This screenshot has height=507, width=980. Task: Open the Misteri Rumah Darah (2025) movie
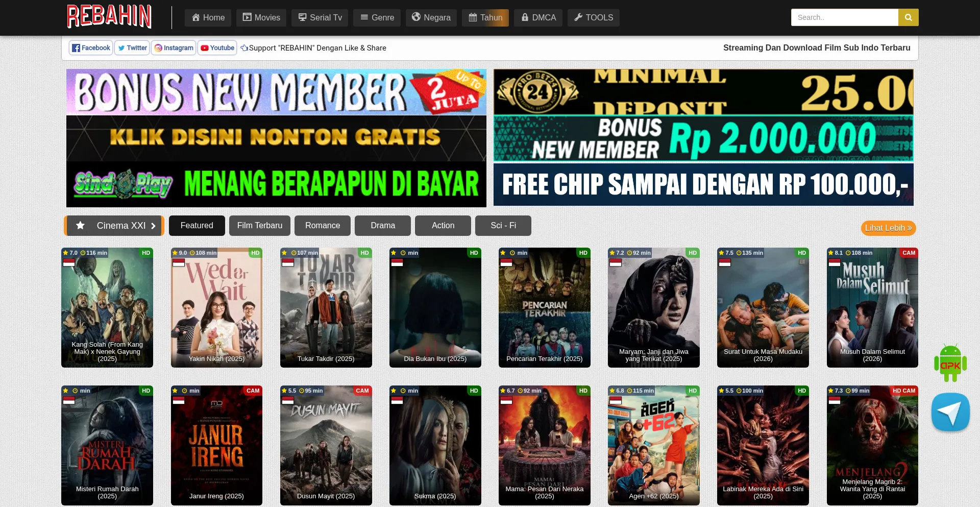pos(107,445)
